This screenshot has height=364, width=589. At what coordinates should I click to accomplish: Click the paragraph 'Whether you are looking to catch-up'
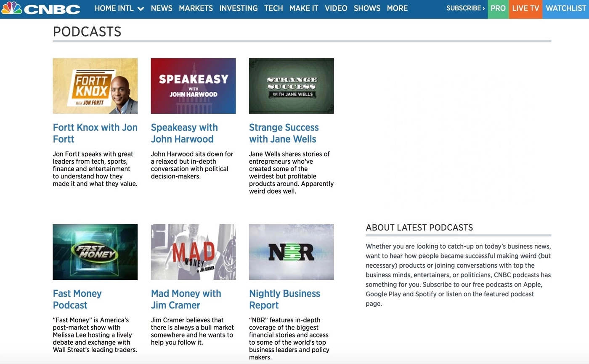coord(458,275)
